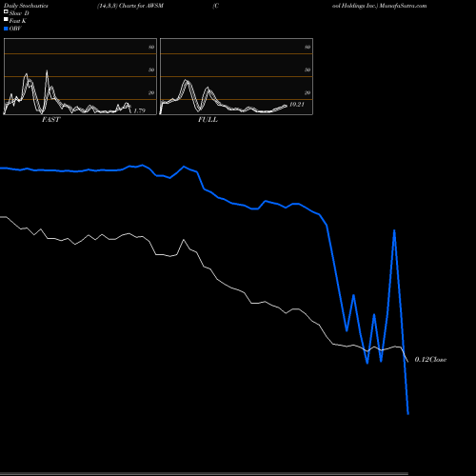Click the 20 level label in FAST chart
Viewport: 476px width, 476px height.
[151, 92]
